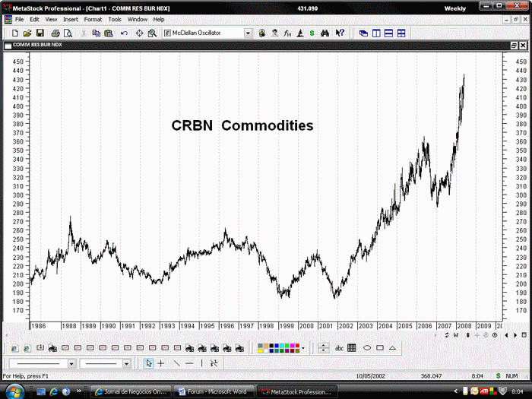
Task: Click the grid calendar icon beside abc
Action: click(352, 348)
